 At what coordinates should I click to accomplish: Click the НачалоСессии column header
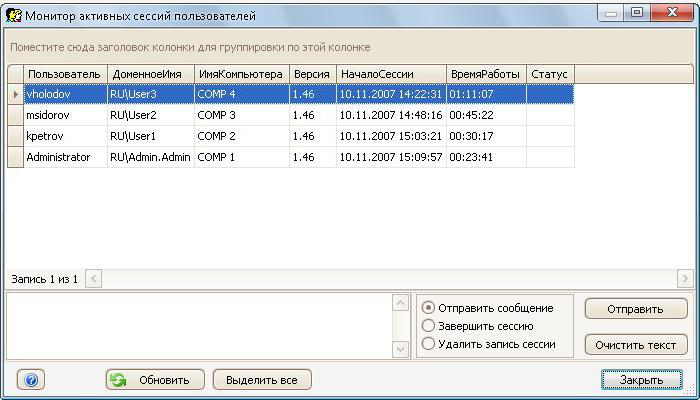391,75
